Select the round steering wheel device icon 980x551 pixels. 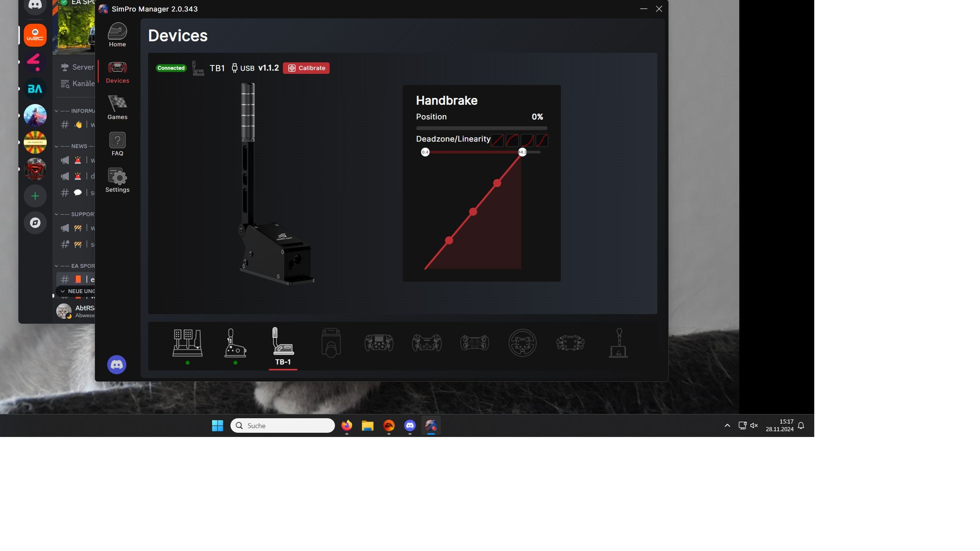pyautogui.click(x=523, y=343)
